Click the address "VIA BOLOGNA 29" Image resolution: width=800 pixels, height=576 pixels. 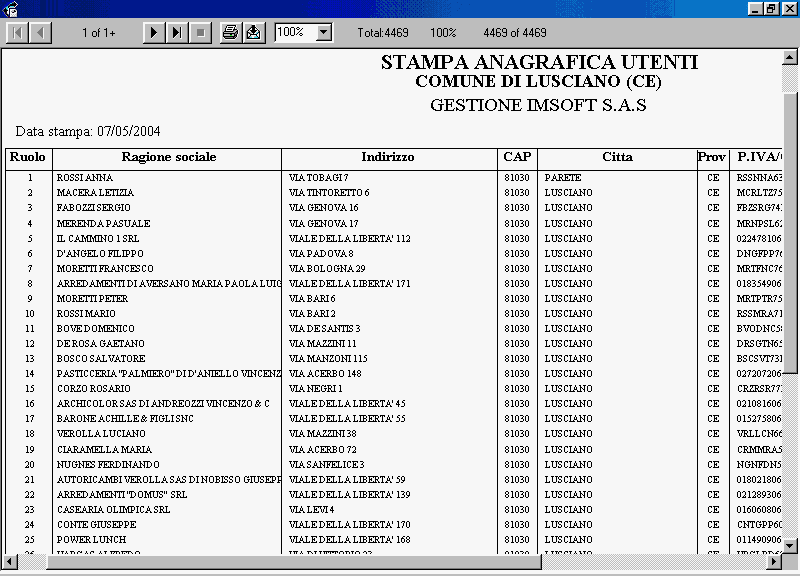(x=327, y=269)
